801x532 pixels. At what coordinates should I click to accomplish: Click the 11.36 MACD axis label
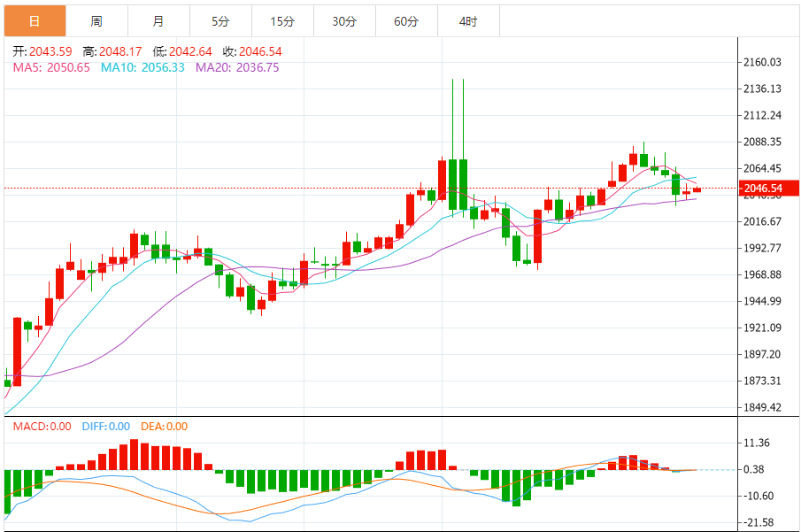coord(757,443)
